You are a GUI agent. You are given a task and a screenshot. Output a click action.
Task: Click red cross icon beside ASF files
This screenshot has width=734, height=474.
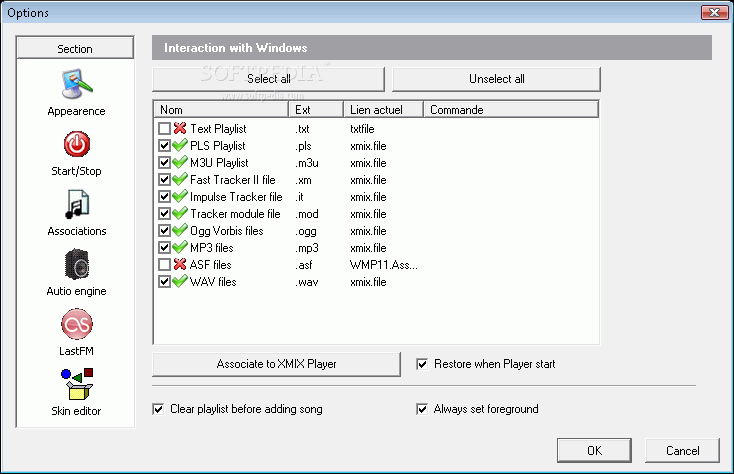[180, 264]
